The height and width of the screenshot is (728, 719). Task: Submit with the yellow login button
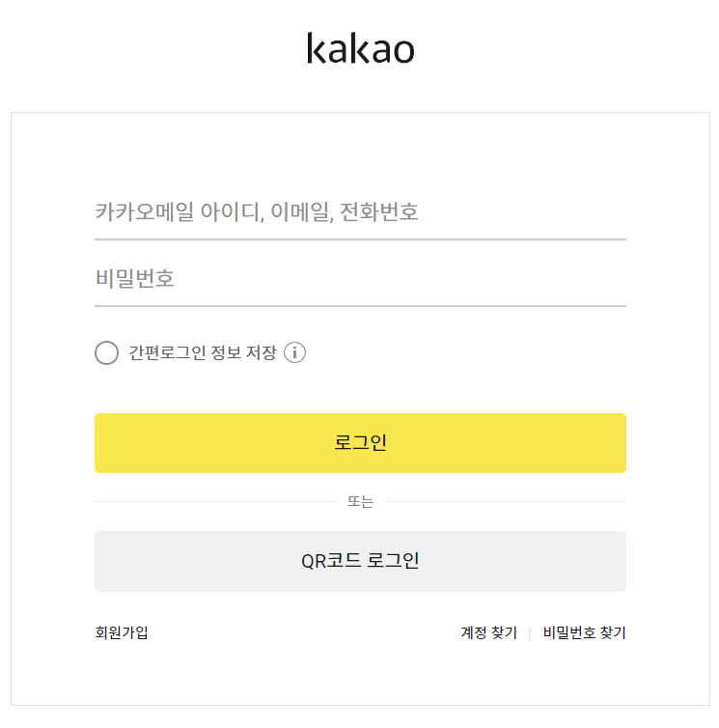[x=360, y=443]
